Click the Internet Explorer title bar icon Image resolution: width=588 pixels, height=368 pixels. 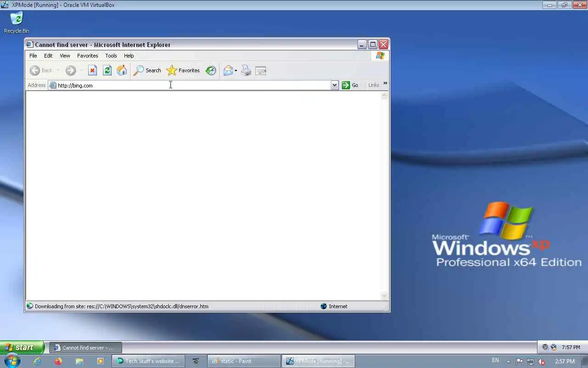[30, 45]
